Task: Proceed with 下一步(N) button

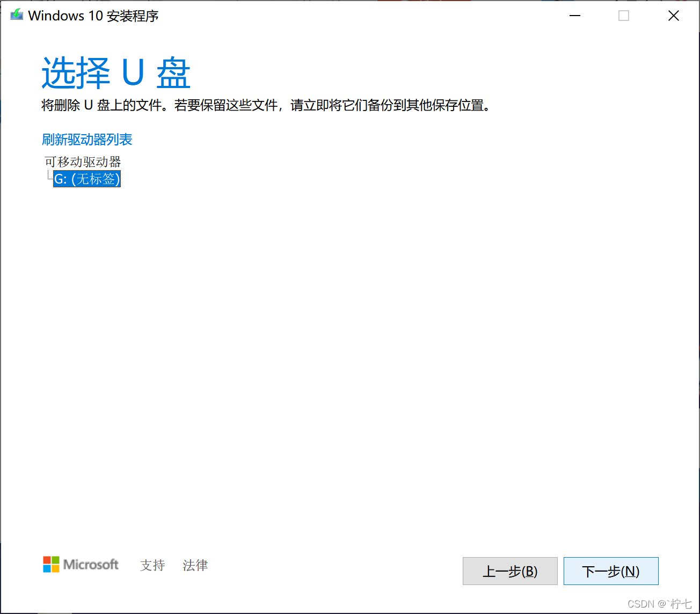Action: click(x=611, y=571)
